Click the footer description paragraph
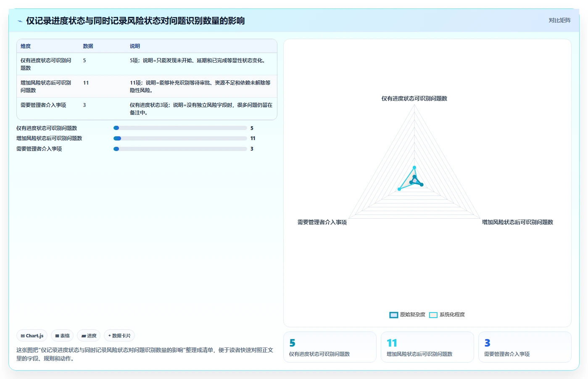 point(145,354)
